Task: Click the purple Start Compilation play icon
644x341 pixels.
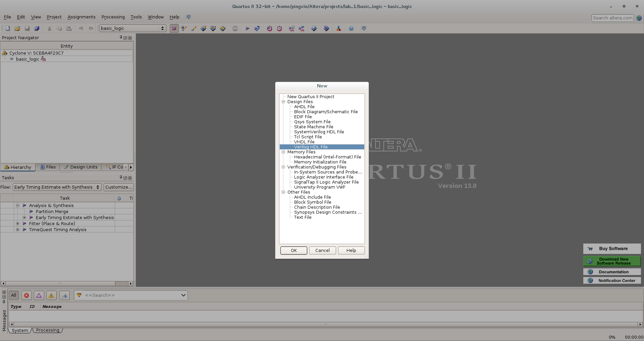Action: [247, 28]
